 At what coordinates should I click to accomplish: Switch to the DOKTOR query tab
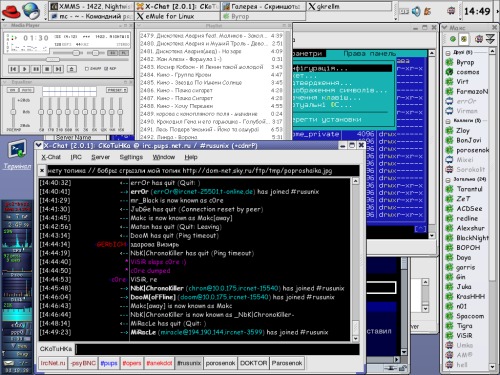[x=254, y=363]
